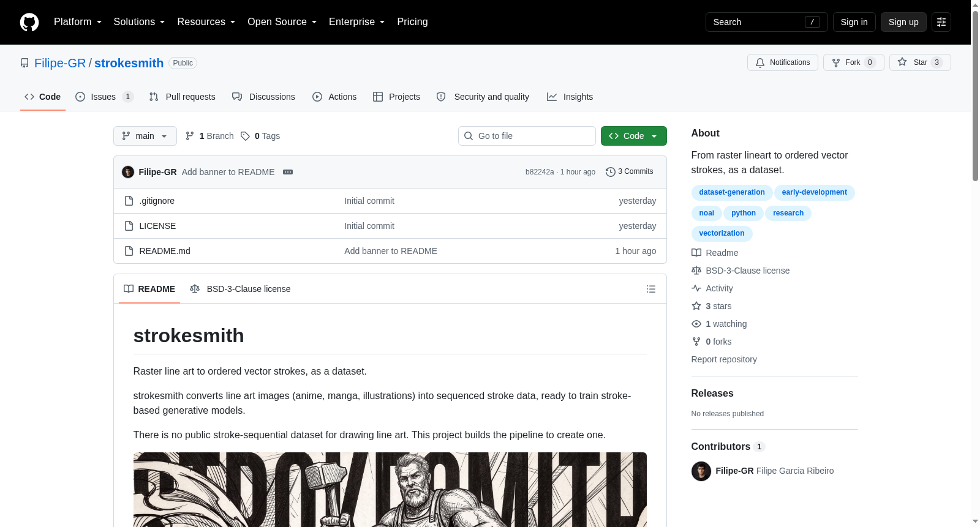Viewport: 980px width, 527px height.
Task: Switch to the Code tab
Action: click(42, 97)
